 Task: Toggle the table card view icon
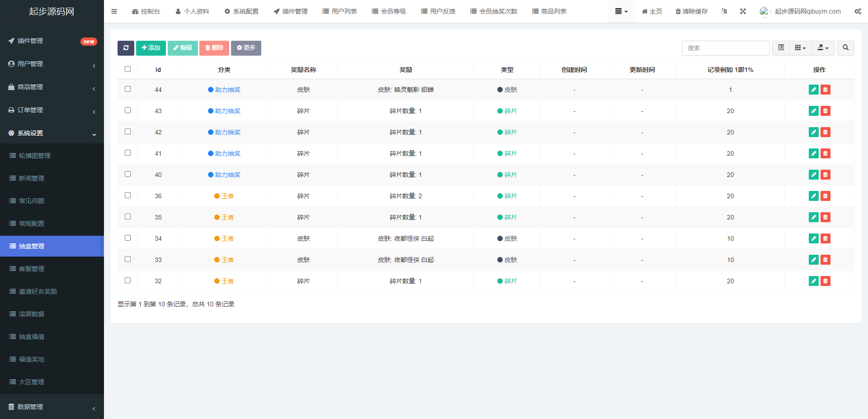781,48
